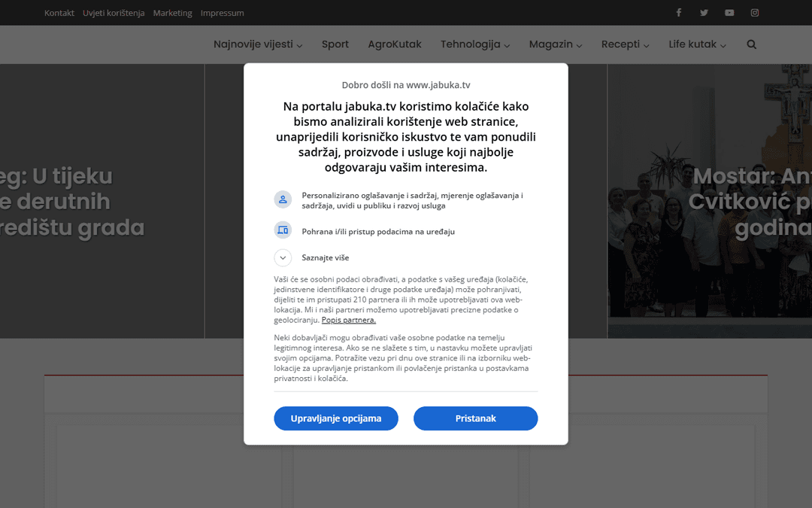Open the Impressum link

pyautogui.click(x=222, y=13)
